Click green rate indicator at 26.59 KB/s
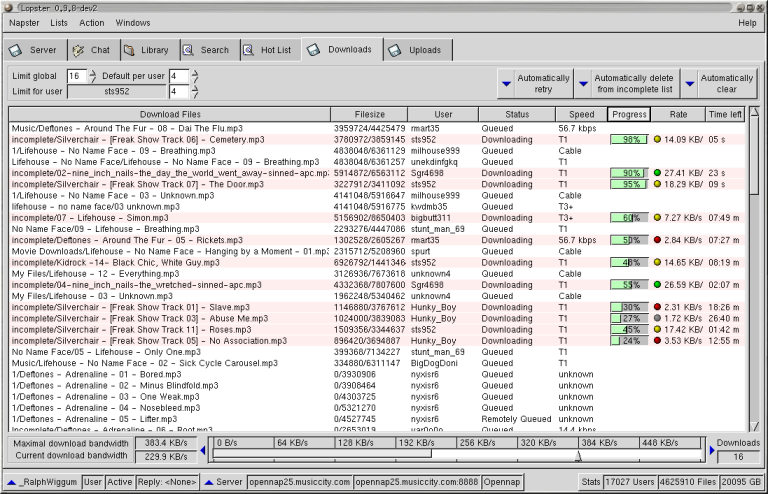Viewport: 768px width, 494px height. [x=657, y=284]
